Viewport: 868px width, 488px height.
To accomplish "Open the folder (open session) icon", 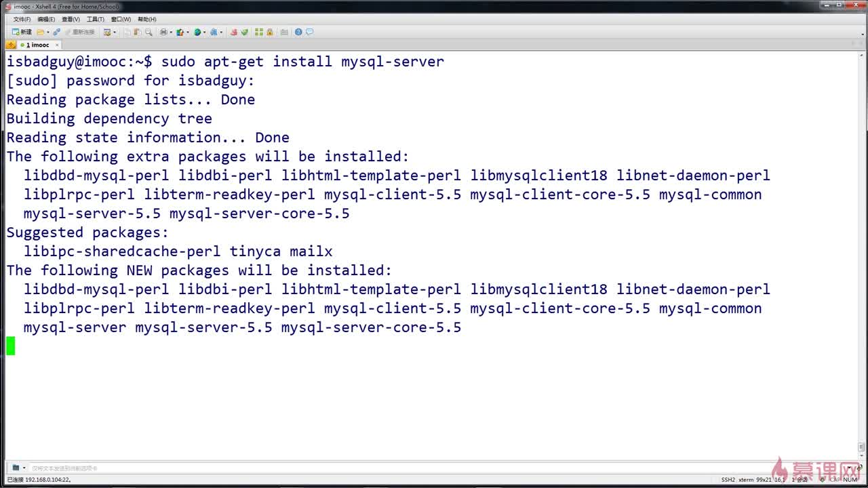I will pos(41,32).
